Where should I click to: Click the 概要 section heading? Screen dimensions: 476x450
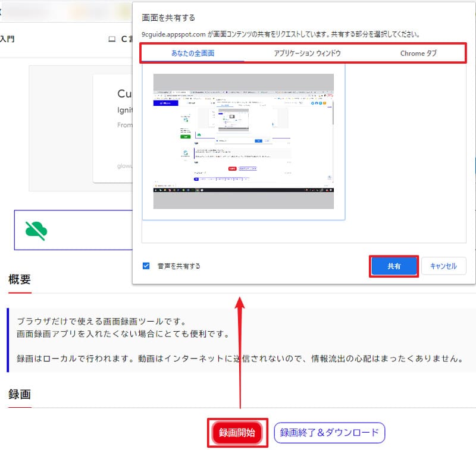coord(20,279)
